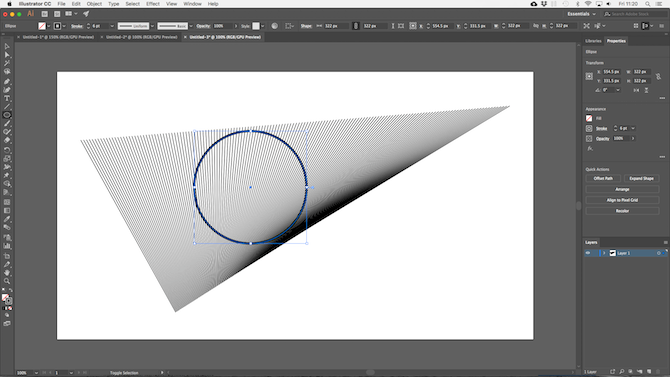Screen dimensions: 670x377
Task: Click the flip horizontal icon in Transform
Action: (x=637, y=90)
